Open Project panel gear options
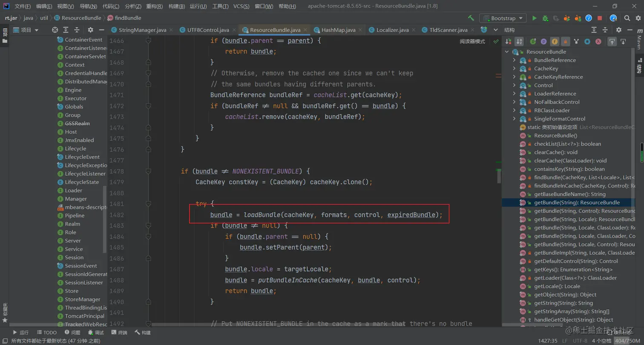The image size is (644, 345). coord(90,30)
